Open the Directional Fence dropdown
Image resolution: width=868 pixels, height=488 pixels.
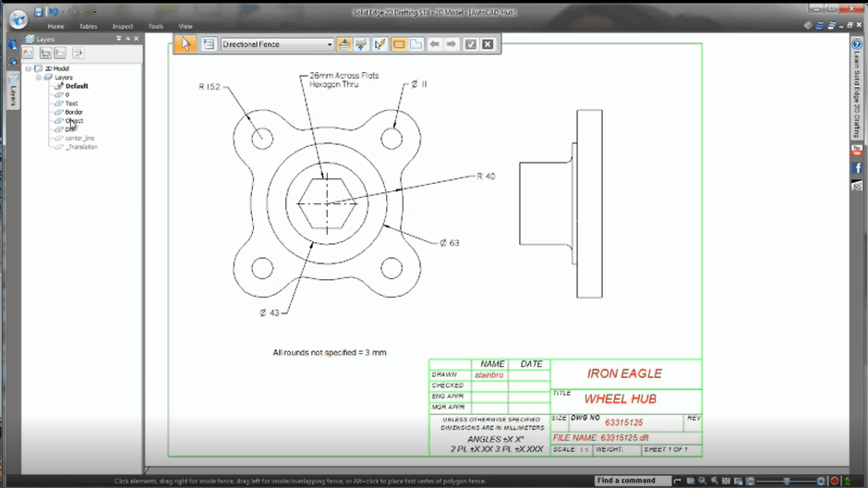277,44
